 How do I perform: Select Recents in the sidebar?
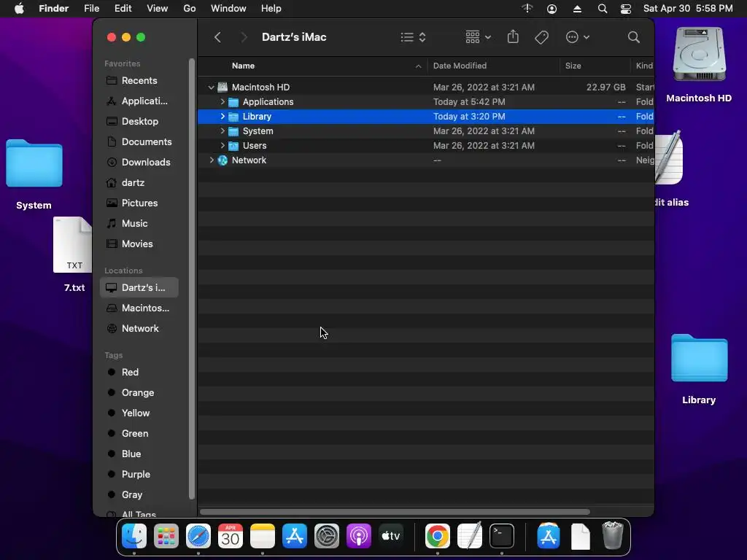(139, 80)
